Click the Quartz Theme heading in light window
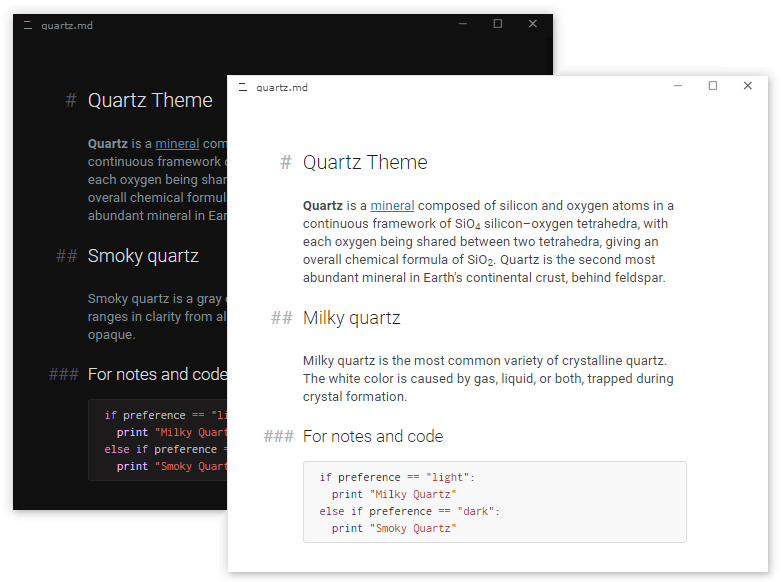Image resolution: width=781 pixels, height=582 pixels. click(365, 162)
